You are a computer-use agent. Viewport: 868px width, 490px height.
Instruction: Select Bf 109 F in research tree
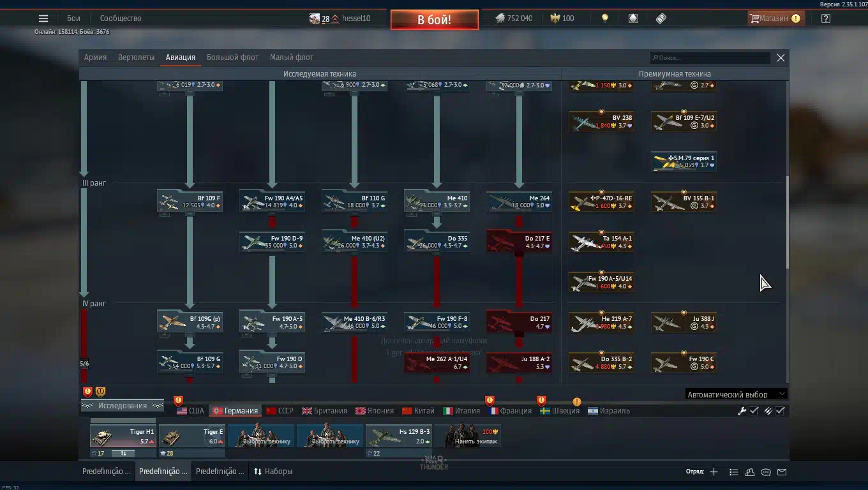[190, 202]
